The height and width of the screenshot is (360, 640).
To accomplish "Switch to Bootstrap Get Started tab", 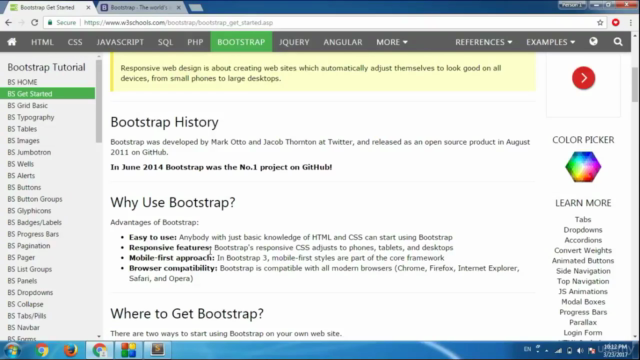I will tap(47, 7).
